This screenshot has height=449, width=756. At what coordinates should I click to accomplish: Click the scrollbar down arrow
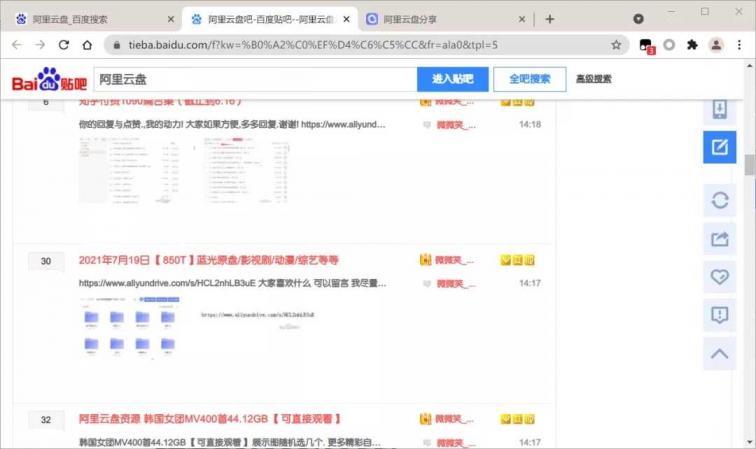tap(749, 442)
